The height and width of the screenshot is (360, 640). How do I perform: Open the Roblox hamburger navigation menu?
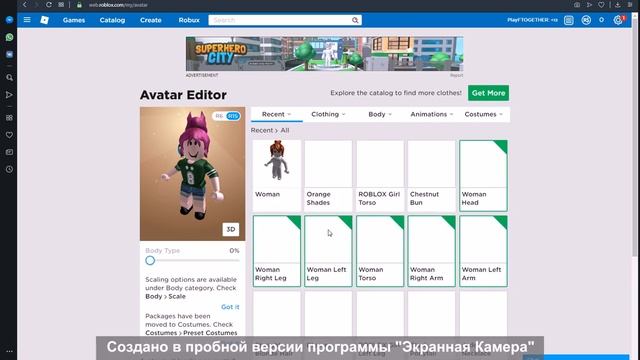(x=27, y=20)
